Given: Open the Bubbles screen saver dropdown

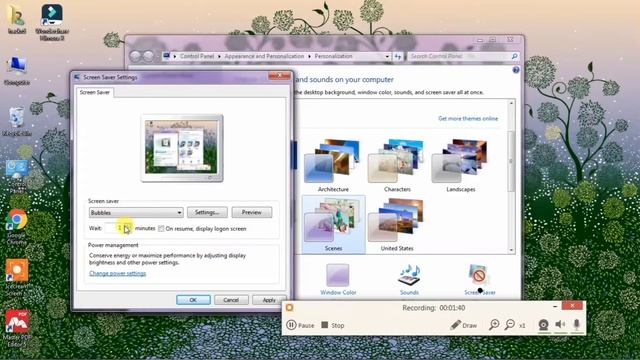Looking at the screenshot, I should (x=136, y=213).
